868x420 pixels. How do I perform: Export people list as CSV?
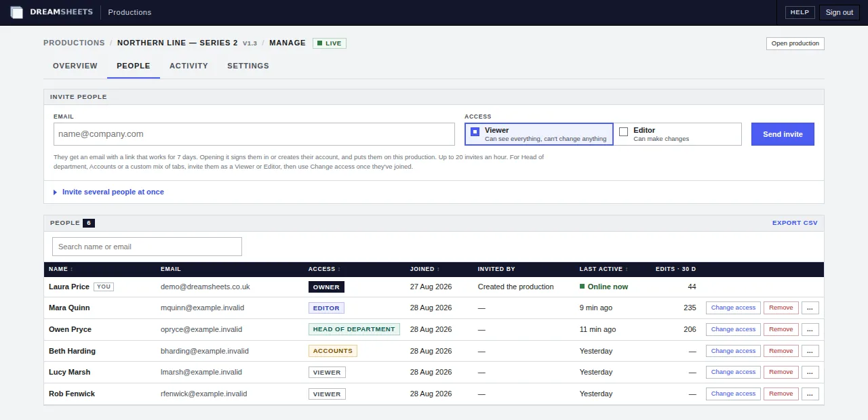click(795, 223)
